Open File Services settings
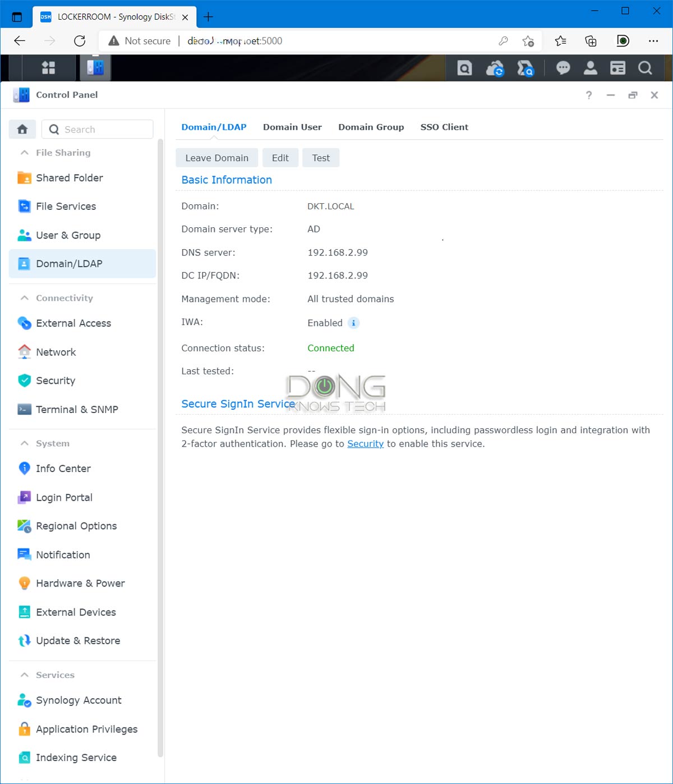Screen dimensions: 673x784 tap(82, 207)
